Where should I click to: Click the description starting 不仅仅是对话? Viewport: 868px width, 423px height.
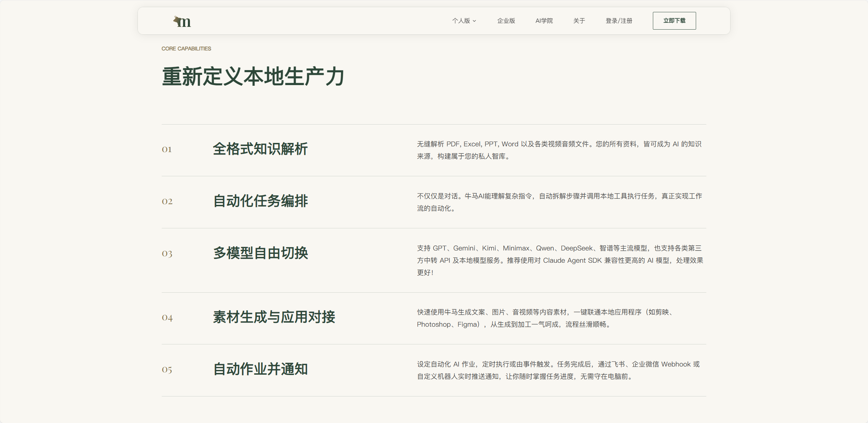tap(559, 202)
